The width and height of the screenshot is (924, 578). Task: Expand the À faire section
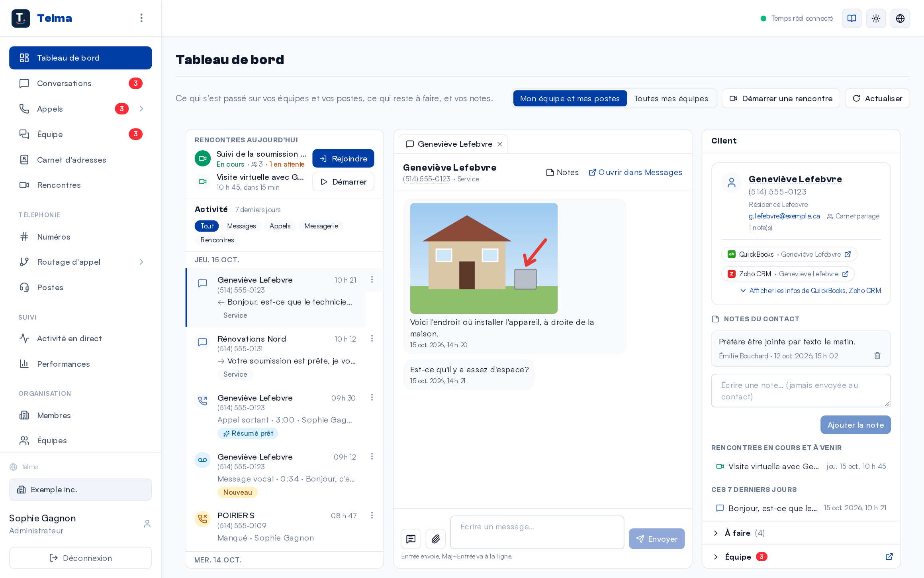tap(739, 533)
